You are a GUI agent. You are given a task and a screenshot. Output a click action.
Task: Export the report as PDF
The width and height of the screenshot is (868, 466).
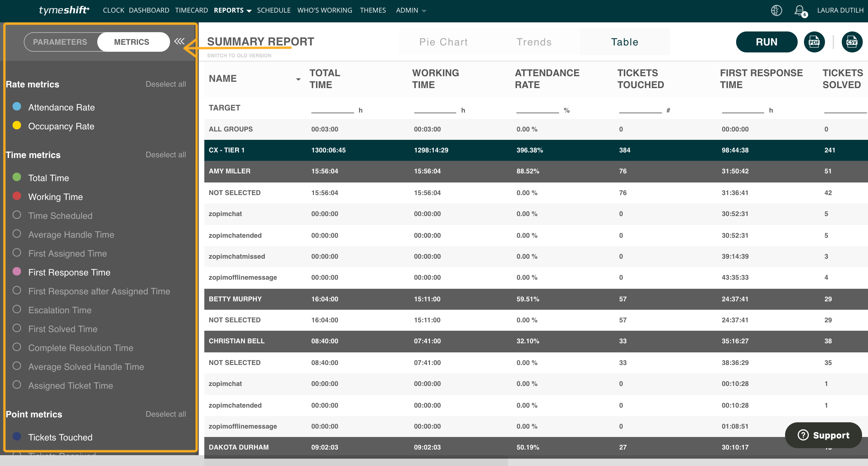814,42
